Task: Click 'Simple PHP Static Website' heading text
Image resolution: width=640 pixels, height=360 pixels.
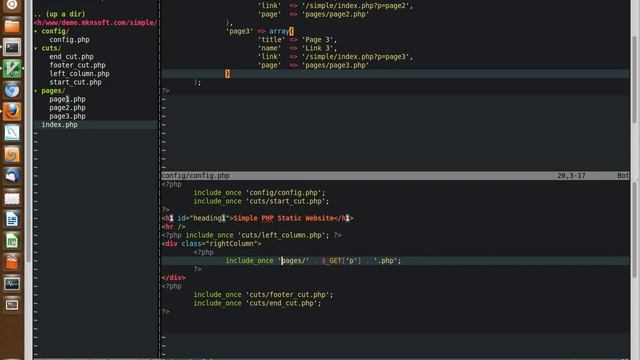Action: pyautogui.click(x=284, y=218)
